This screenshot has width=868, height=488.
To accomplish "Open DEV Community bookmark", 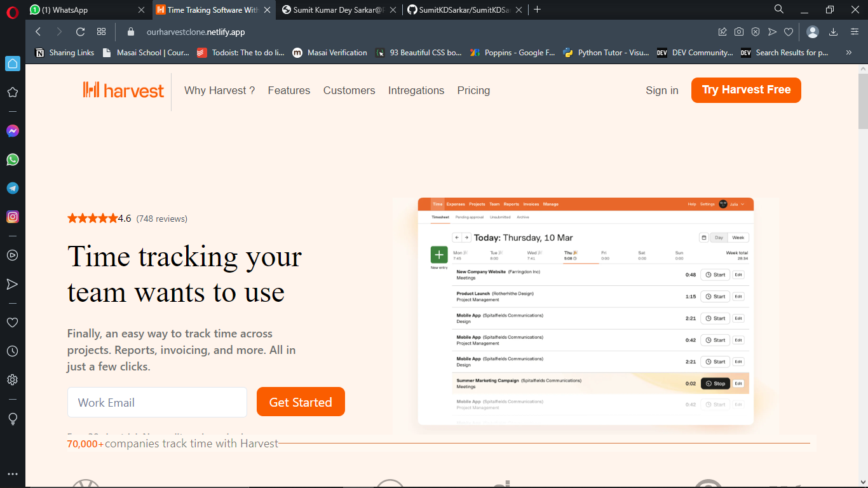I will click(x=695, y=53).
